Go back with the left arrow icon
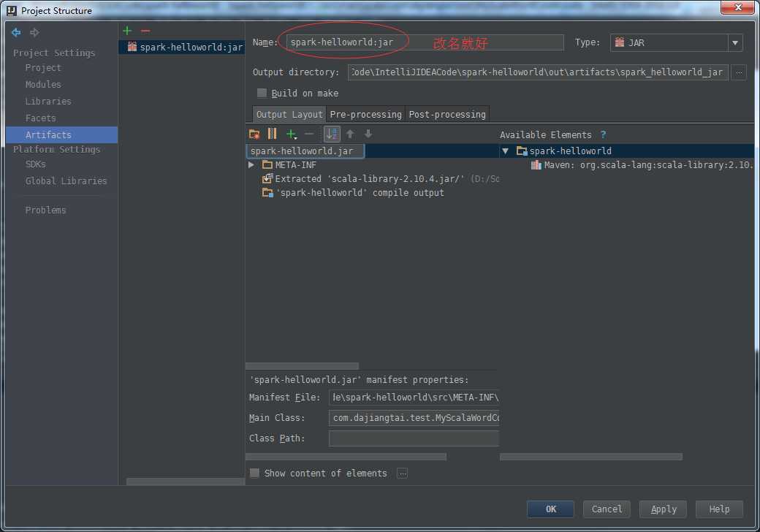The height and width of the screenshot is (532, 760). (x=16, y=32)
